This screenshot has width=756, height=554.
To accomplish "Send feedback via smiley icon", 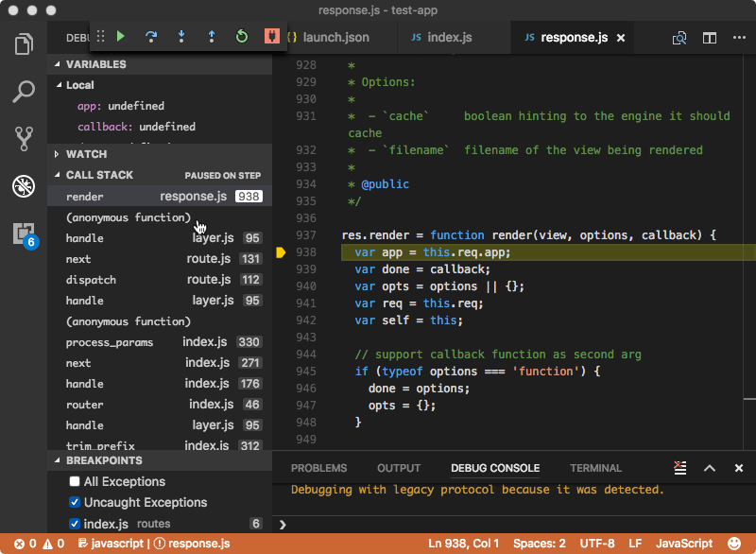I will pos(734,544).
